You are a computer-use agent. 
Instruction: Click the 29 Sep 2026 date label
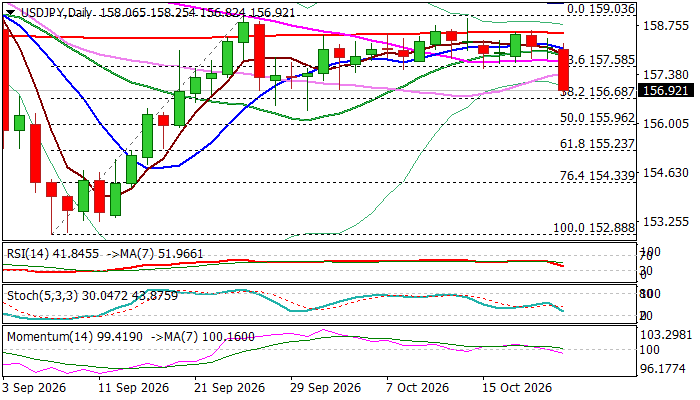coord(324,388)
